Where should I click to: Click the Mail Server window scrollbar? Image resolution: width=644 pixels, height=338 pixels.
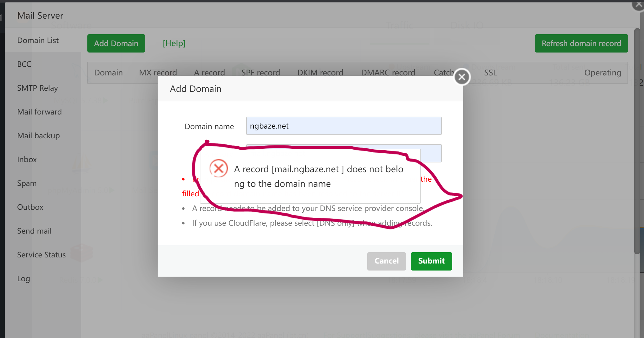[x=637, y=140]
